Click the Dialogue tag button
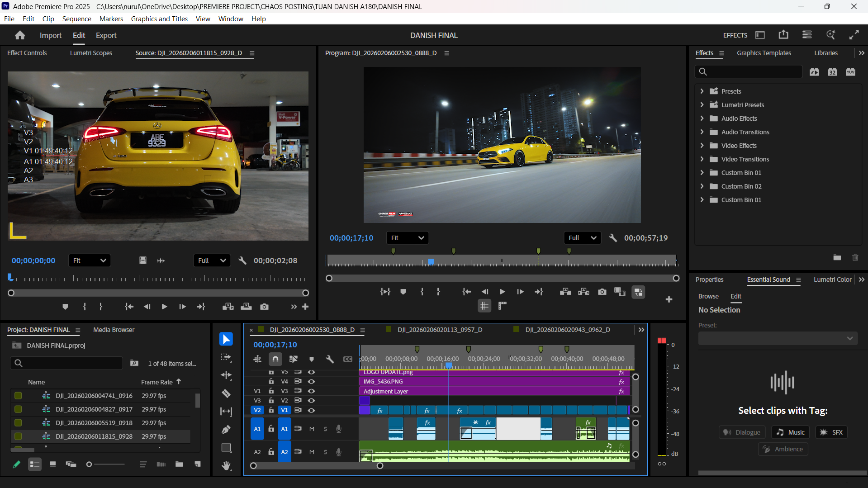Viewport: 868px width, 488px height. (x=742, y=432)
